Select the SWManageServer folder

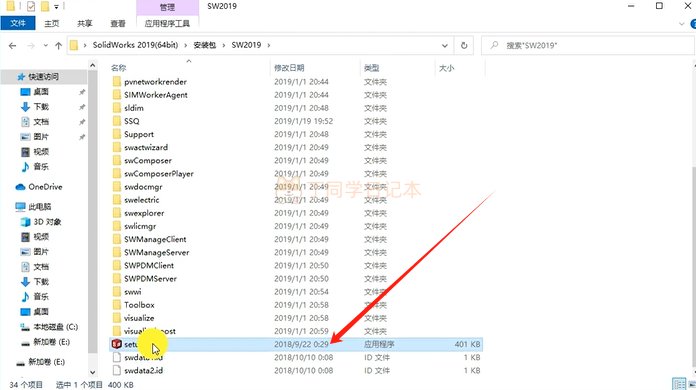[157, 252]
